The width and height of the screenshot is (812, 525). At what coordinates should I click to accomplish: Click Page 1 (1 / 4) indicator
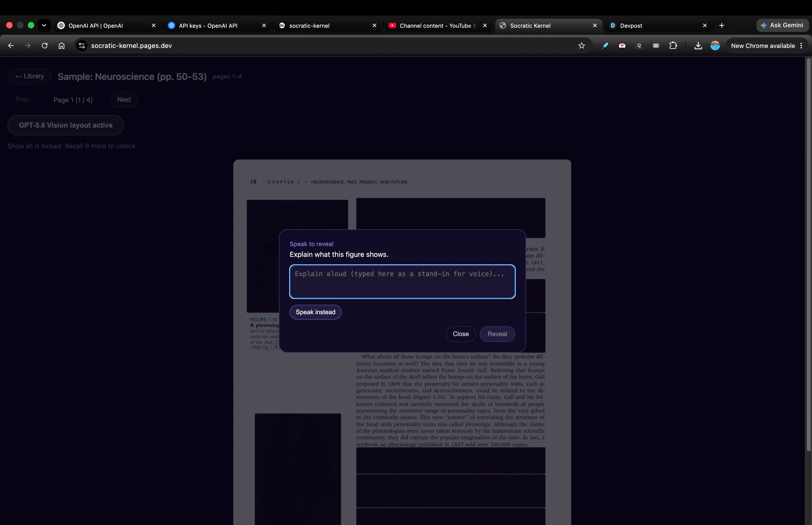(x=73, y=100)
